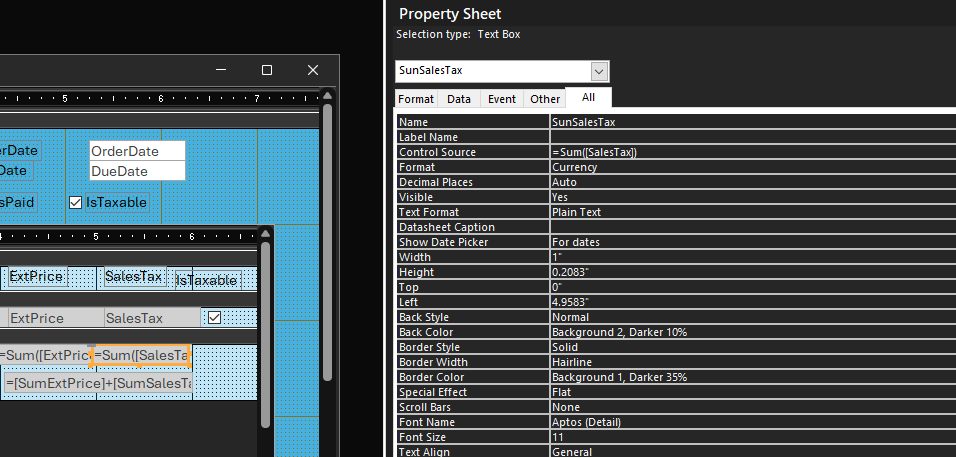Switch to the Format tab
This screenshot has width=956, height=457.
pyautogui.click(x=416, y=99)
